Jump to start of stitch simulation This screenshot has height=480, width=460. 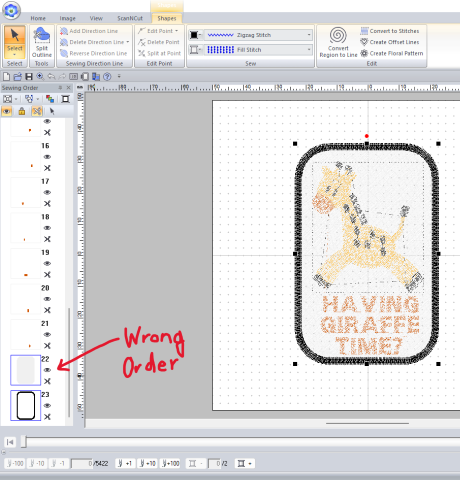(x=10, y=442)
